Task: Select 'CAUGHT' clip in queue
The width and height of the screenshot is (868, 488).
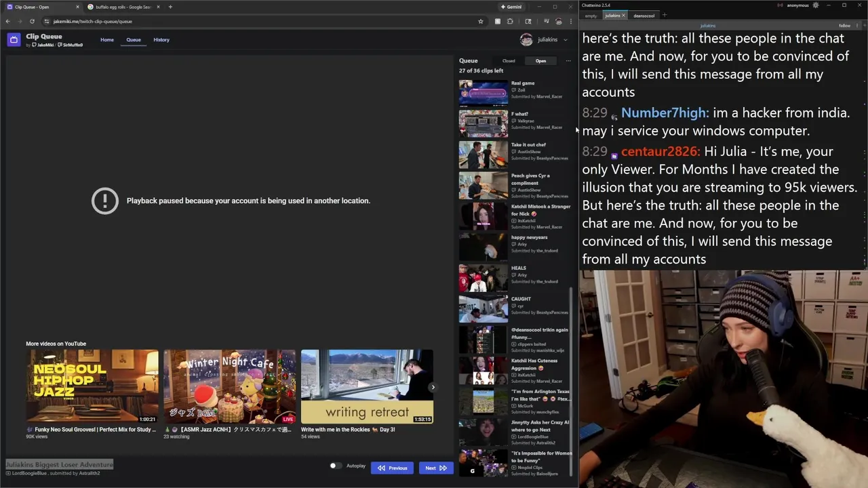Action: point(514,308)
